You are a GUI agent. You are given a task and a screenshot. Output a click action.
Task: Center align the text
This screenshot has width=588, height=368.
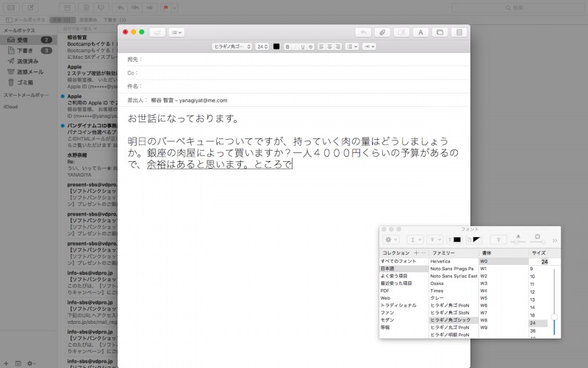[x=329, y=46]
